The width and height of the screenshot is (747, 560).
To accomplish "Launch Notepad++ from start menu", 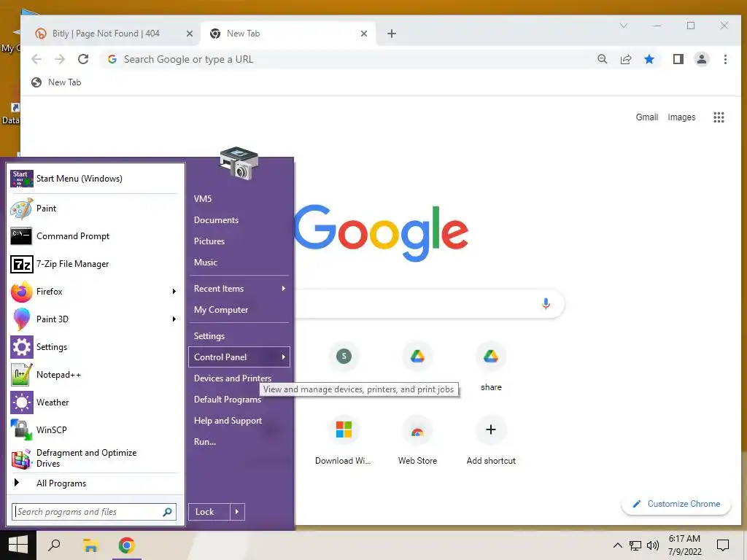I will (94, 374).
